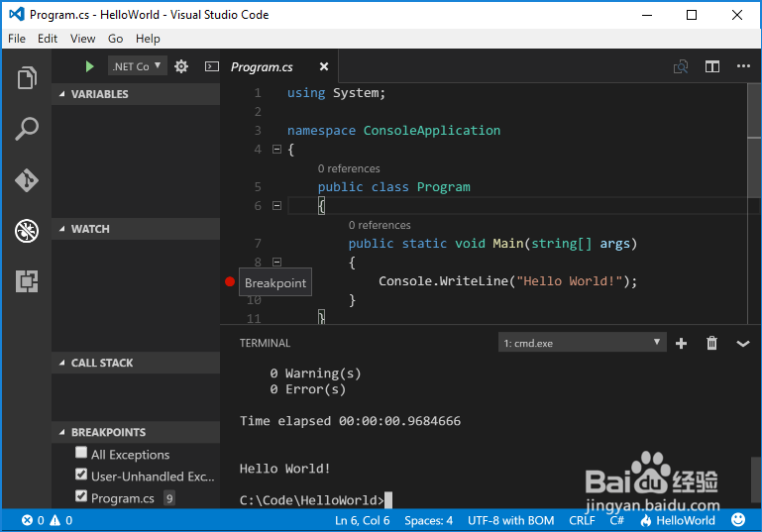This screenshot has width=762, height=532.
Task: Click the open changes/preview icon in editor toolbar
Action: [681, 66]
